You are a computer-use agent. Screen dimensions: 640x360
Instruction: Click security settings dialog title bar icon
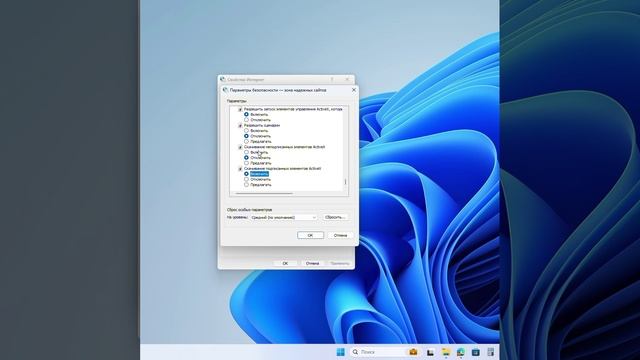coord(225,90)
